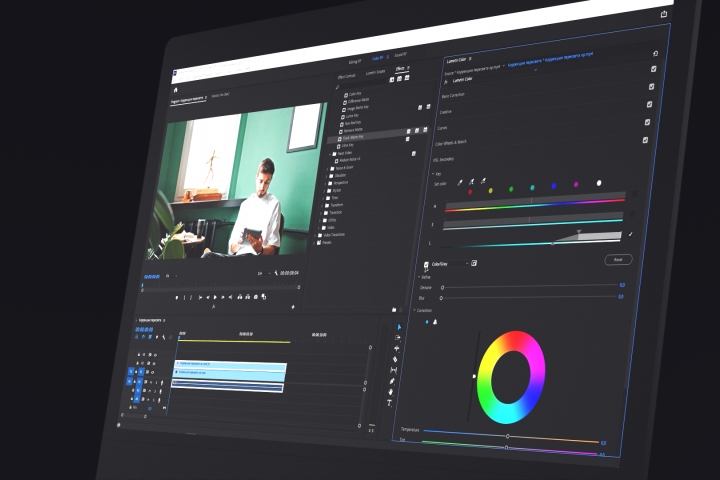Jump to Out point in Program monitor
This screenshot has width=720, height=480.
pos(231,297)
